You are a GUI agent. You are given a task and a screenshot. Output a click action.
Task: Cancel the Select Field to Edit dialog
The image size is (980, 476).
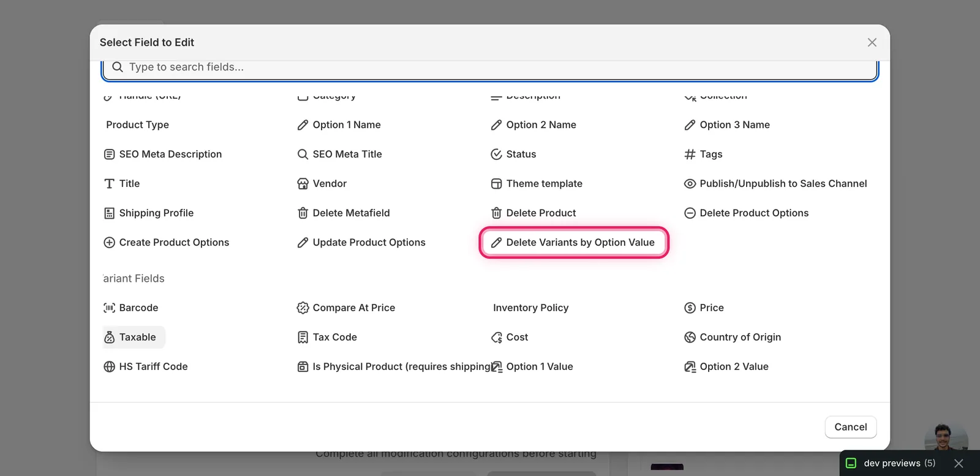pyautogui.click(x=851, y=427)
